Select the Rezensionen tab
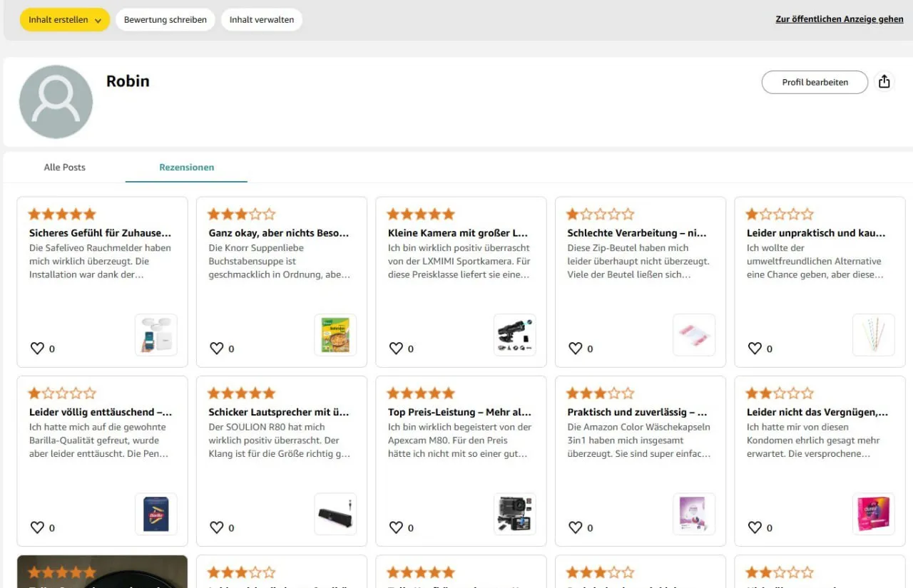913x588 pixels. coord(186,167)
